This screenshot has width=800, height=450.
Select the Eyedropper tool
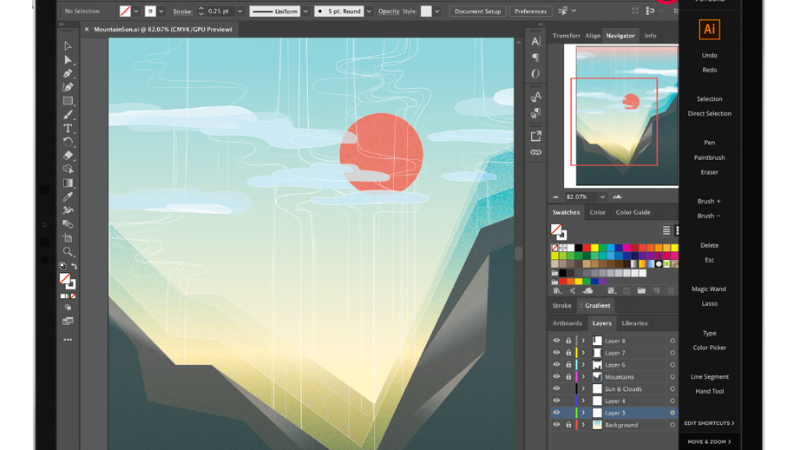click(x=68, y=197)
